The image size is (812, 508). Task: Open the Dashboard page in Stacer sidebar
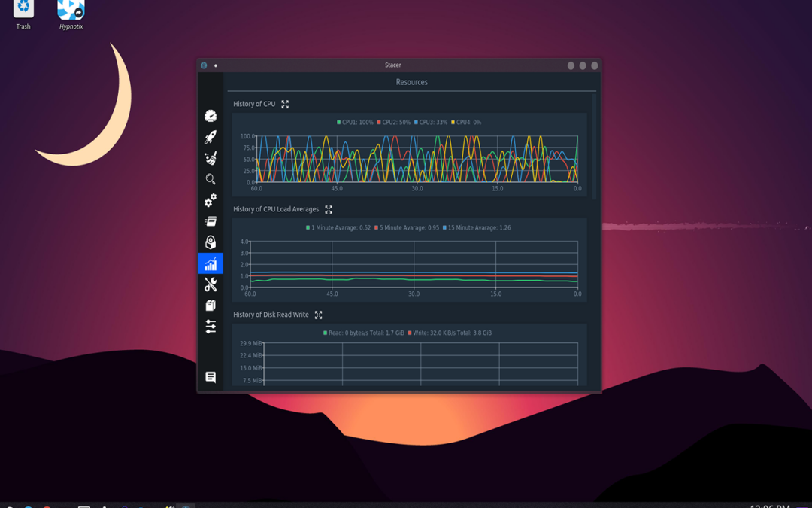click(211, 115)
